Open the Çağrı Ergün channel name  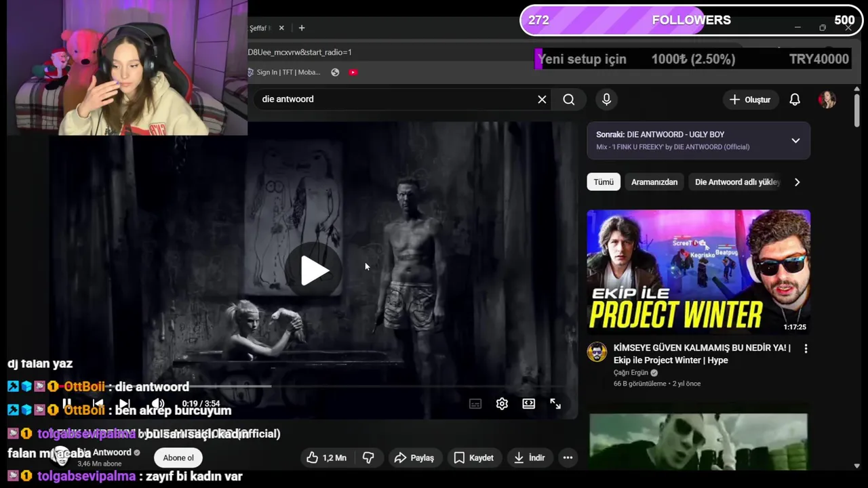coord(631,372)
